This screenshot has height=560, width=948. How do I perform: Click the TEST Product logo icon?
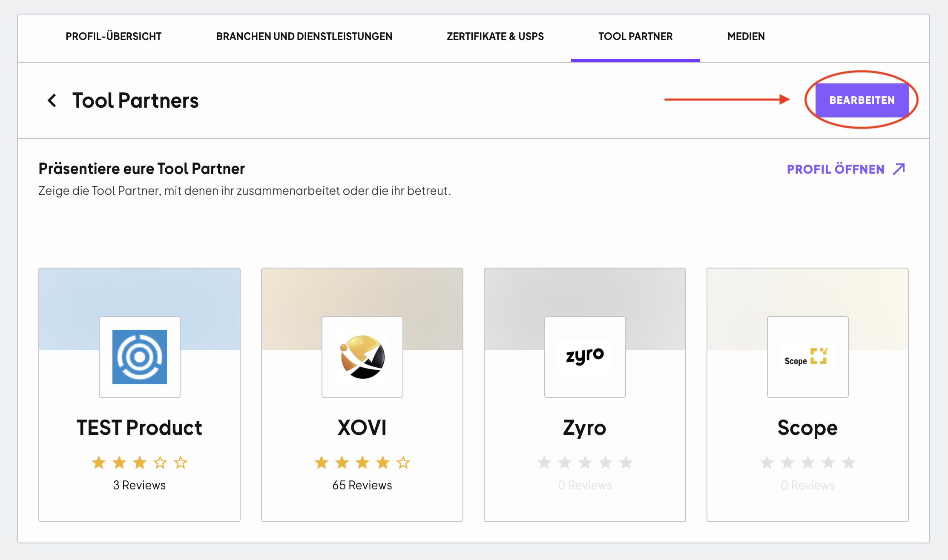tap(140, 357)
